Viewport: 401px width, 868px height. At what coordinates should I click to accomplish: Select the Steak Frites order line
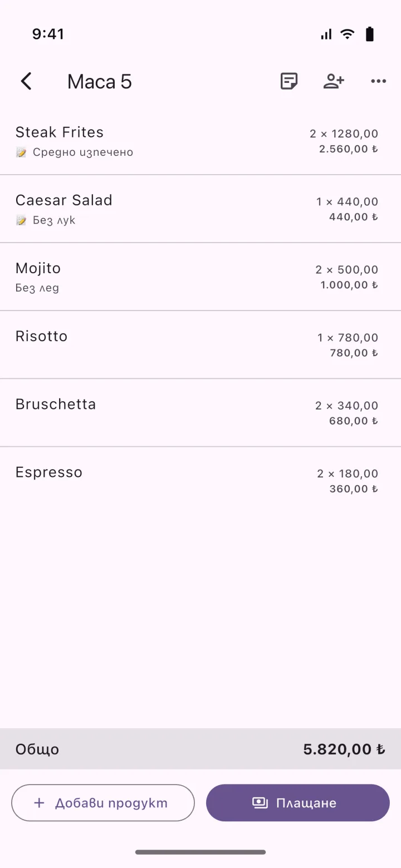point(200,141)
